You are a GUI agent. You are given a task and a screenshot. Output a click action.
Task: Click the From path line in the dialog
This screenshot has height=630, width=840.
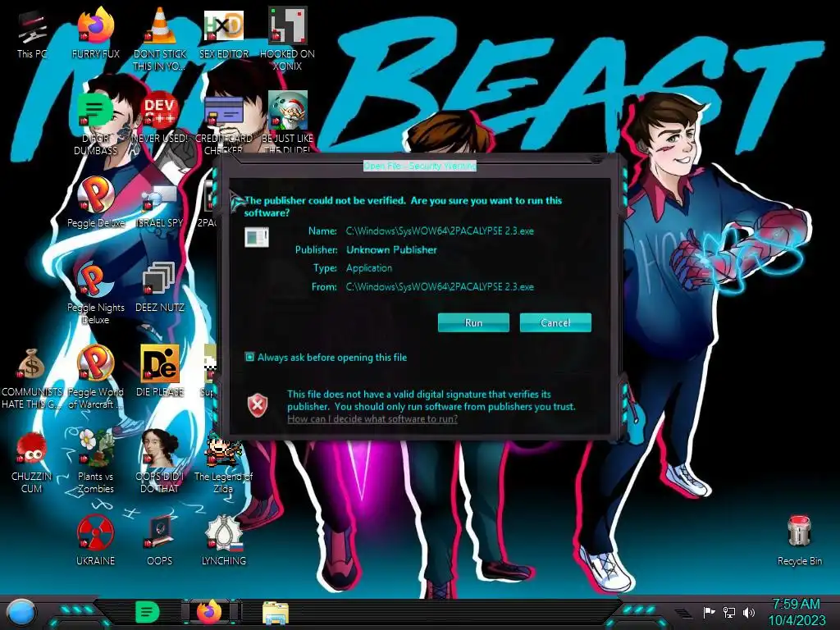coord(440,286)
